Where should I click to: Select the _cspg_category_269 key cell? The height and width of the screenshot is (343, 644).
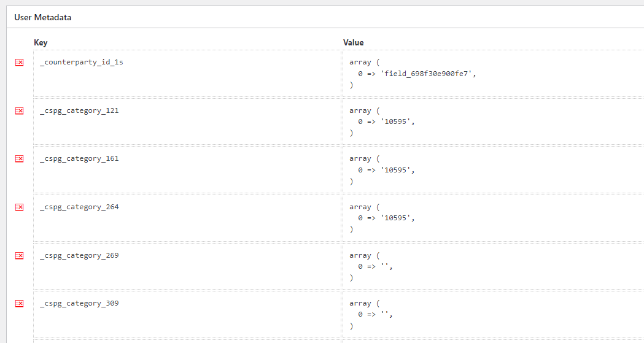click(79, 255)
